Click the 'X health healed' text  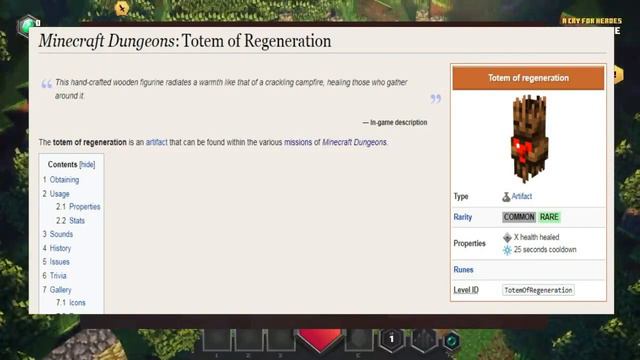536,237
